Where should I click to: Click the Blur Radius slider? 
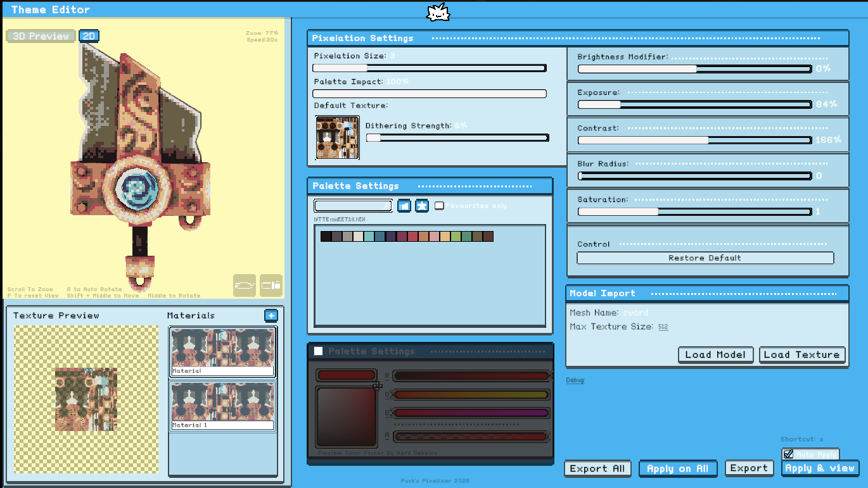[x=694, y=176]
